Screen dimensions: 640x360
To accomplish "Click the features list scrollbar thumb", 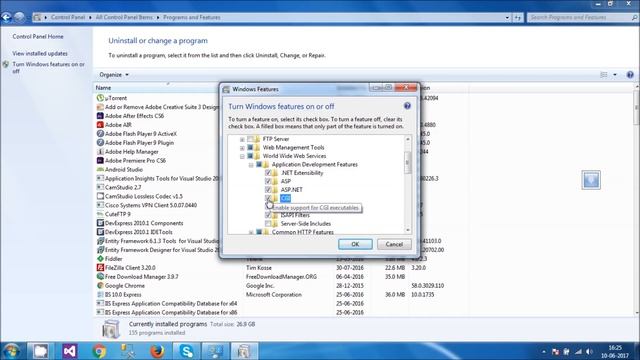I will (407, 162).
